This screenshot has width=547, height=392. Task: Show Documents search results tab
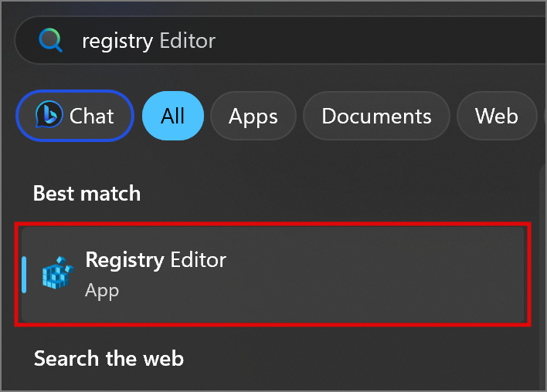(376, 116)
